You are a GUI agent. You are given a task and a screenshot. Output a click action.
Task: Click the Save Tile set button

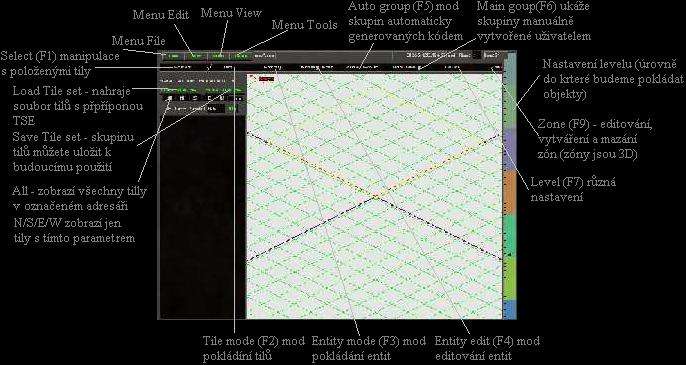click(x=223, y=90)
